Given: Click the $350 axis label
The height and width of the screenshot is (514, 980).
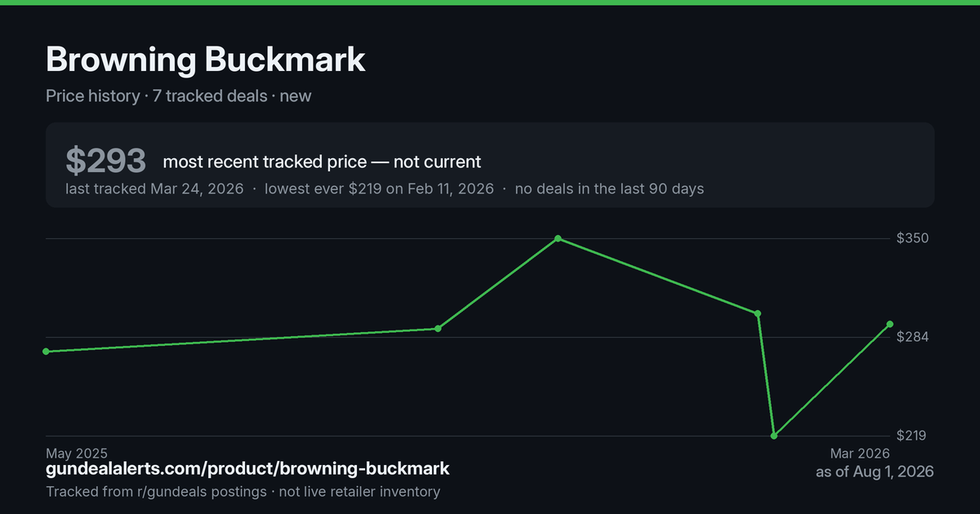Looking at the screenshot, I should click(912, 238).
